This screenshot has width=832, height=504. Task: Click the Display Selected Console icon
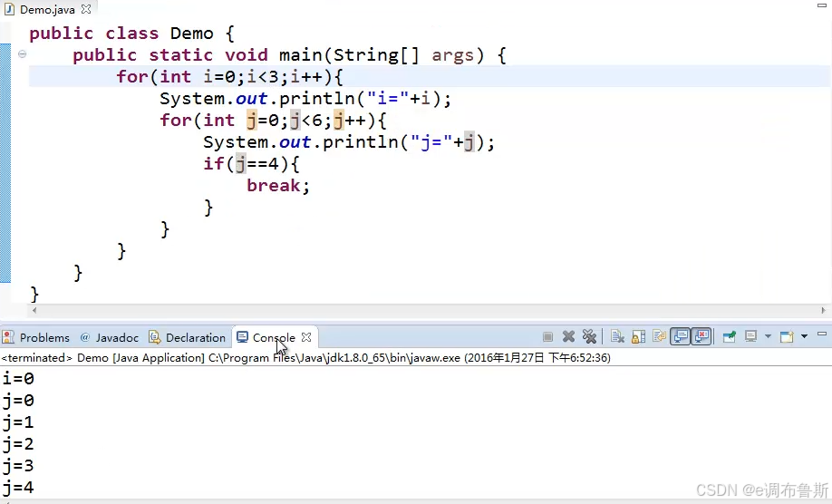tap(750, 337)
